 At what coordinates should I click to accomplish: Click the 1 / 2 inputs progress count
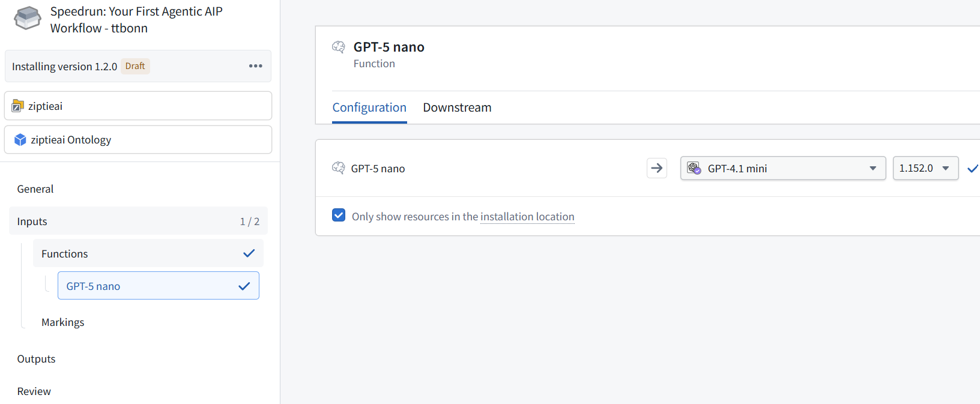click(250, 222)
